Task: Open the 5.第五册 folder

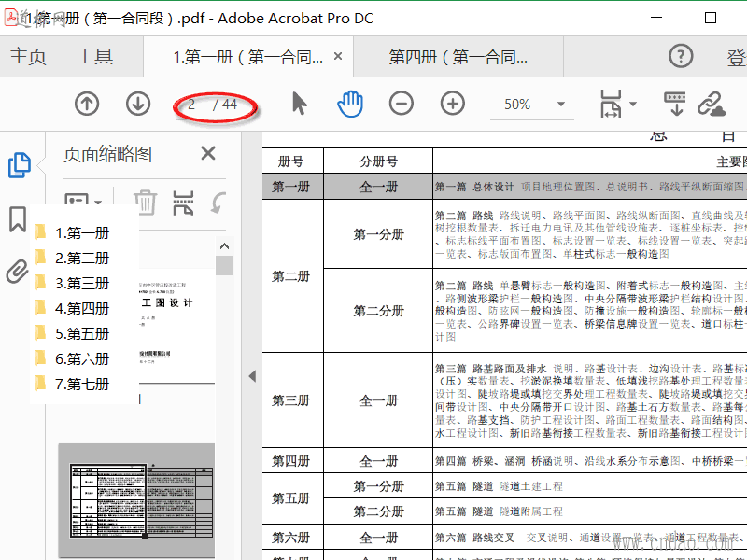Action: pos(72,334)
